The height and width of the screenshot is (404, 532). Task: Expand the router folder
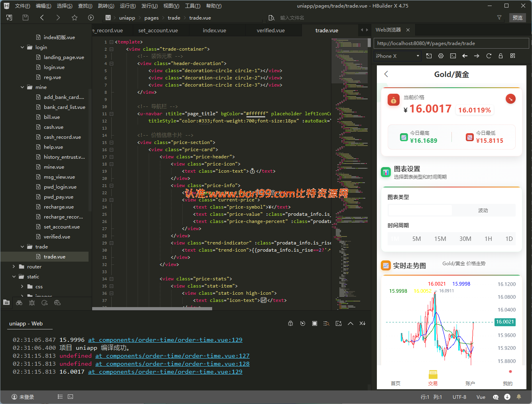(14, 266)
